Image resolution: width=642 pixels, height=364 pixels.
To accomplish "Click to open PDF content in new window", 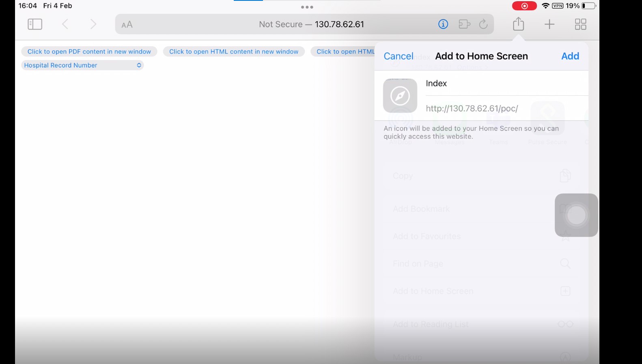I will point(89,52).
